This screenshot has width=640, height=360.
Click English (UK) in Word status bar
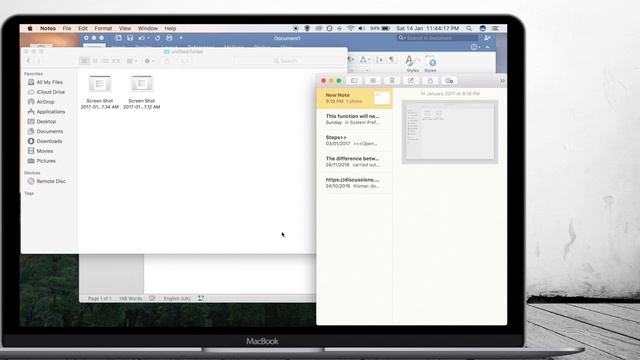click(177, 298)
